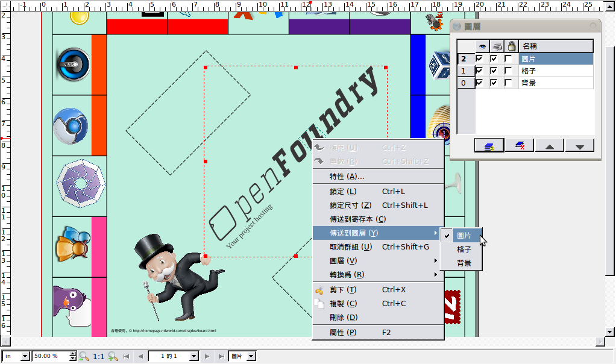Toggle visibility of 圖片 layer
Screen dimensions: 616x364
click(x=479, y=59)
